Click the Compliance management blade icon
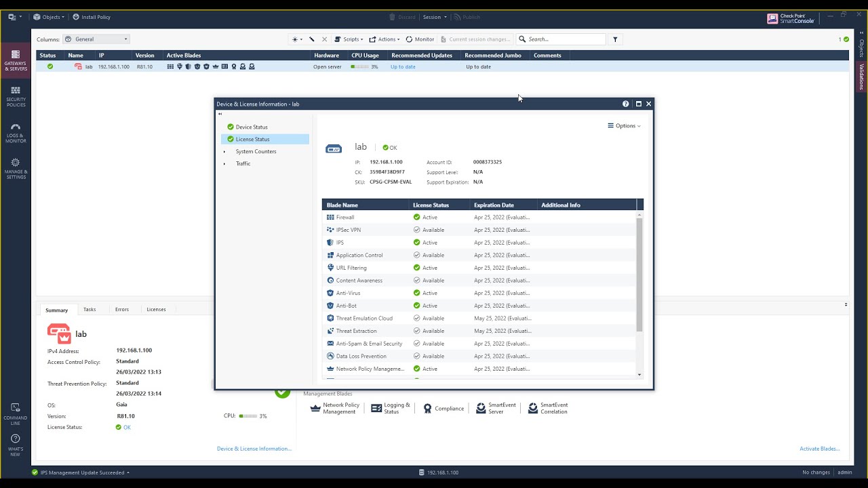Image resolution: width=868 pixels, height=488 pixels. (427, 409)
